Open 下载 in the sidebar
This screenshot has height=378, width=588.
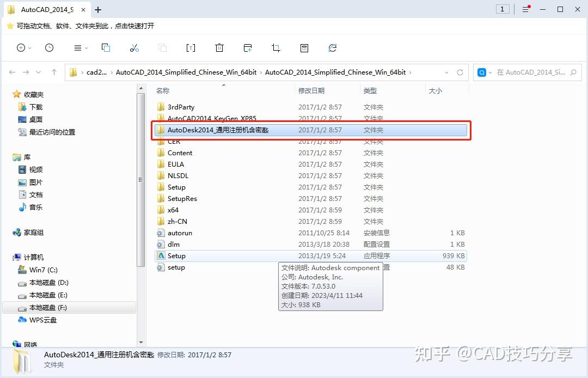tap(30, 107)
